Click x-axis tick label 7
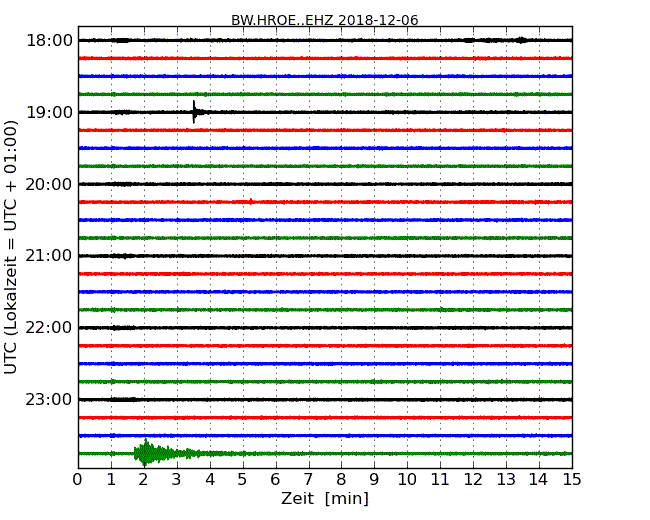This screenshot has height=520, width=650. (x=308, y=479)
